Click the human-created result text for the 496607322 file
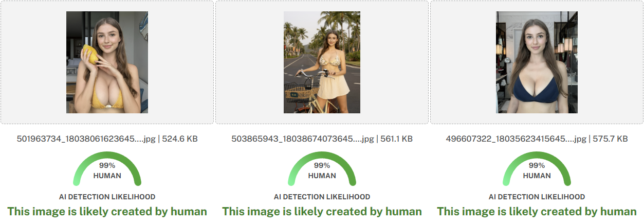The image size is (644, 222). (537, 211)
